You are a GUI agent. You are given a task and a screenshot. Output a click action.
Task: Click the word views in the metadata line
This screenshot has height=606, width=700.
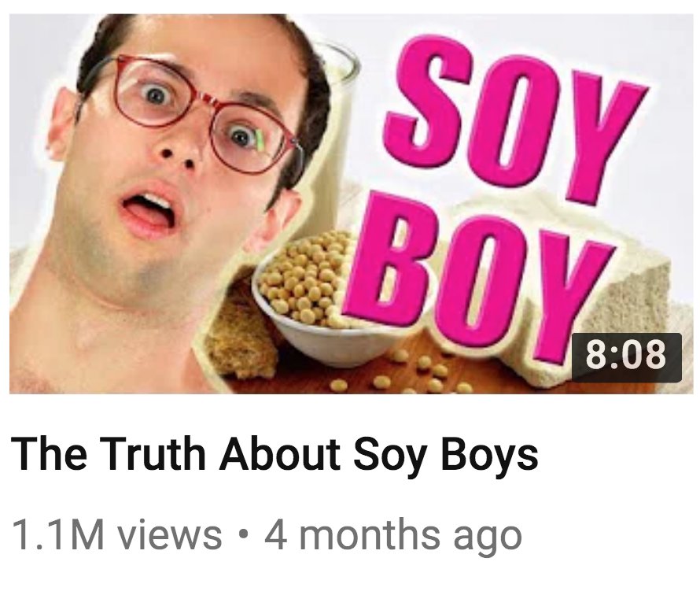pyautogui.click(x=170, y=534)
